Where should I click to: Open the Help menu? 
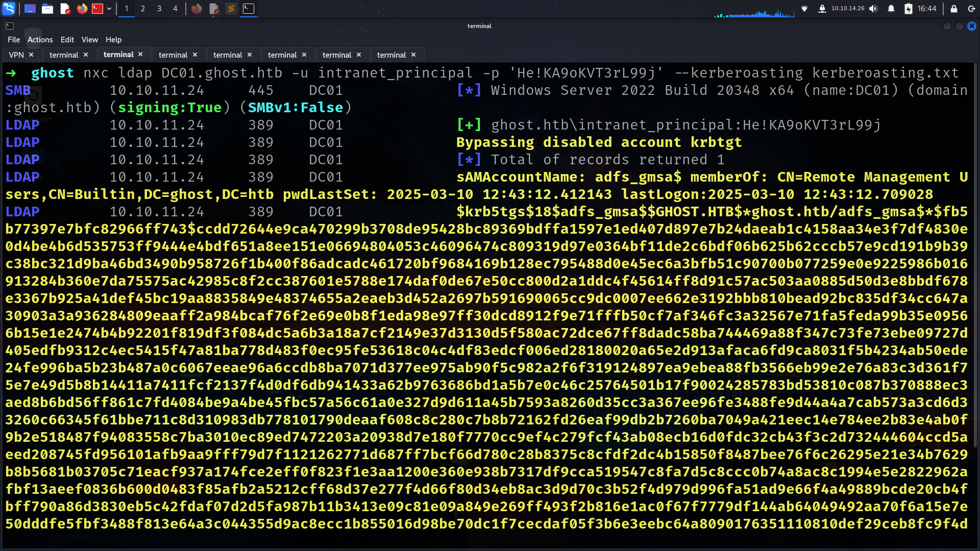tap(113, 40)
